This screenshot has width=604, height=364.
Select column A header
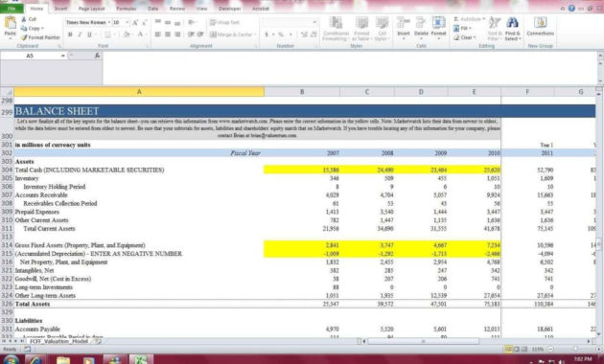(x=139, y=92)
